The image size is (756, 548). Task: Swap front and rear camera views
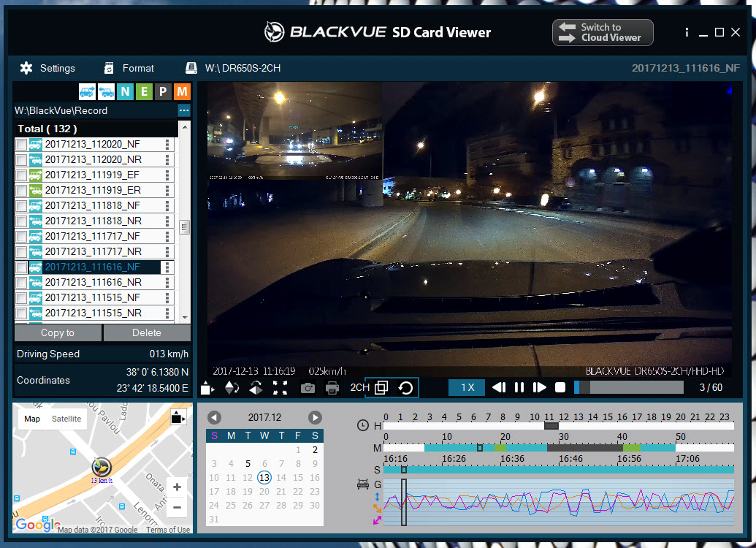pyautogui.click(x=405, y=387)
